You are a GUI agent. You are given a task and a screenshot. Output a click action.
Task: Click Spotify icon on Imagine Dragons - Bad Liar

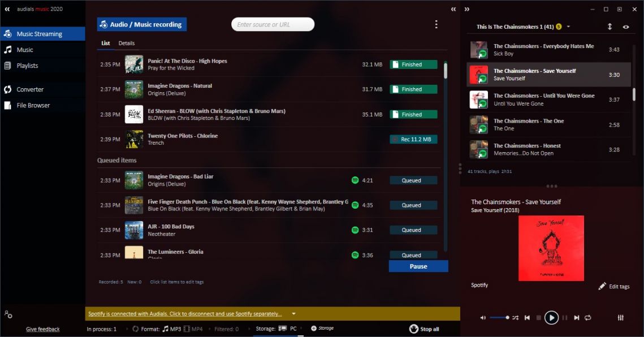click(355, 180)
